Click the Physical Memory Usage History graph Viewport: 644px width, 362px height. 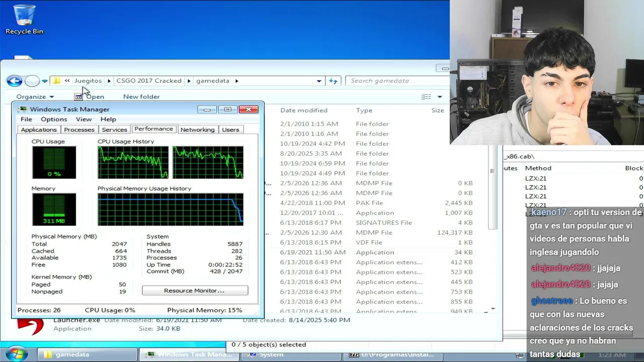pyautogui.click(x=171, y=209)
